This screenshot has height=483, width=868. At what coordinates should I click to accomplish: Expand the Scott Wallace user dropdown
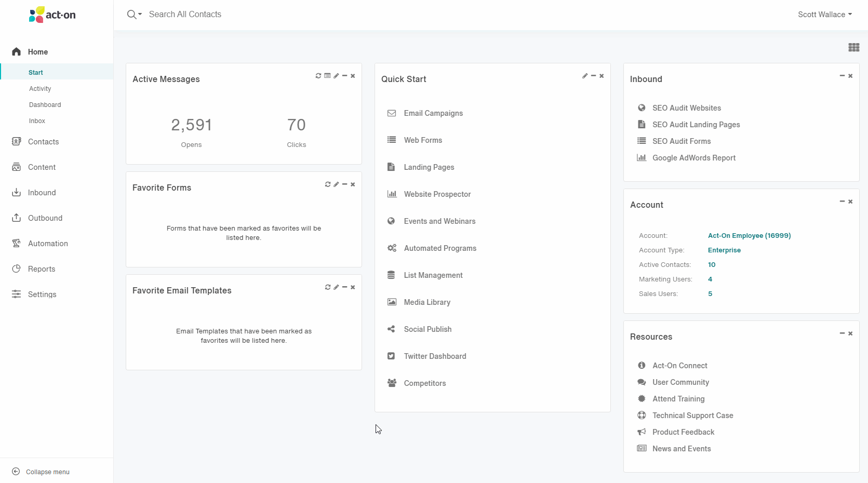[x=825, y=15]
